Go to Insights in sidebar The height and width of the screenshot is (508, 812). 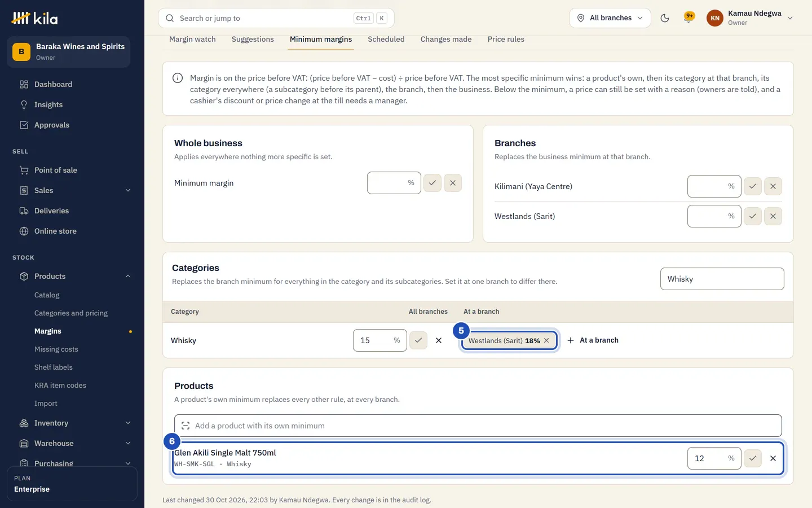point(72,104)
